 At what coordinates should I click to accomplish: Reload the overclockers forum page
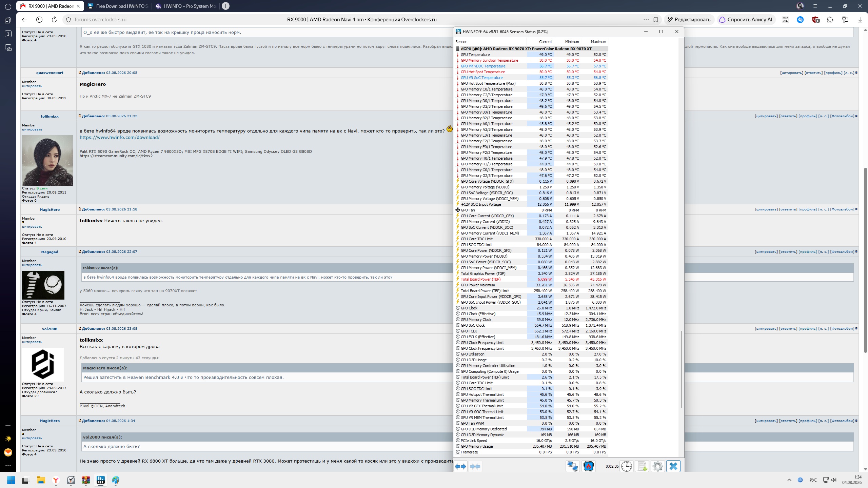(x=54, y=20)
